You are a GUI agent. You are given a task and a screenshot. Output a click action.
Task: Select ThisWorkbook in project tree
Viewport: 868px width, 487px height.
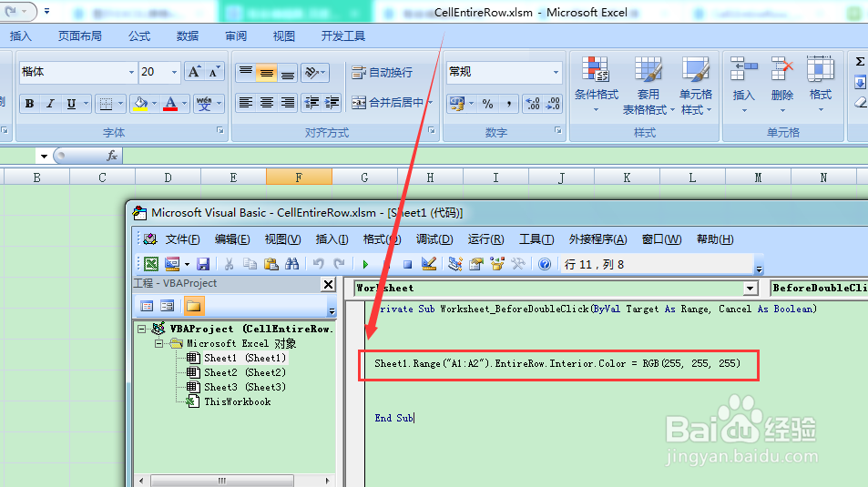238,401
